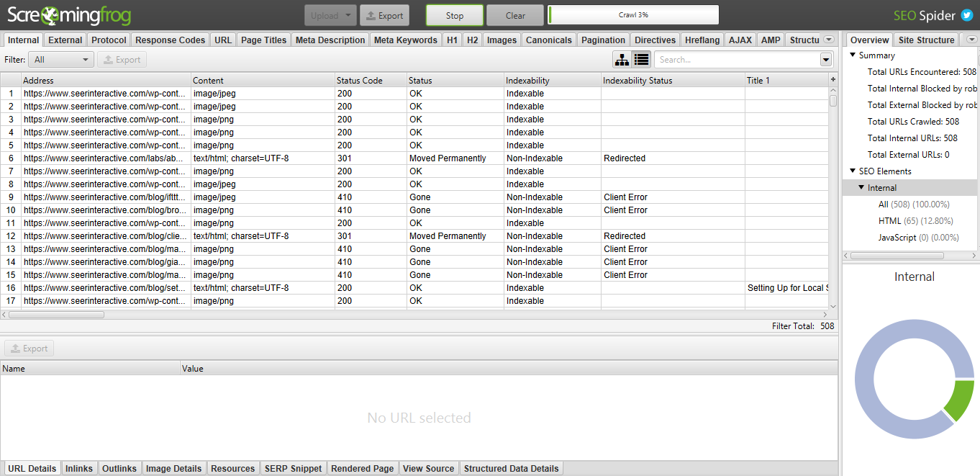Click the Screaming Frog logo
The height and width of the screenshot is (476, 980).
69,14
